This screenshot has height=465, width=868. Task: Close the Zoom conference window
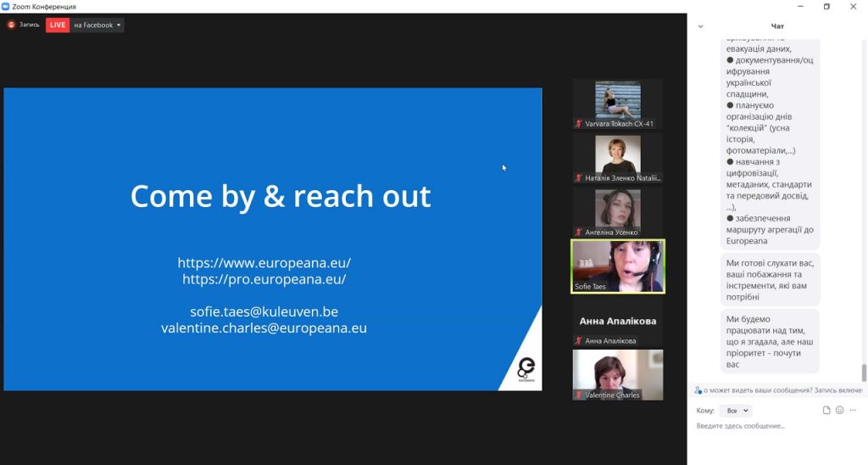pos(853,7)
